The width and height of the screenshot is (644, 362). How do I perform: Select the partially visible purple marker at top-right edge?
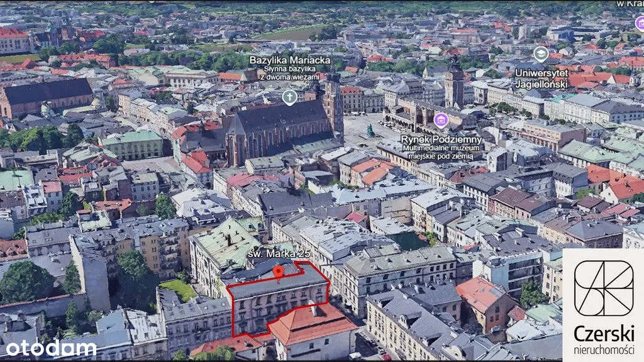click(x=640, y=24)
